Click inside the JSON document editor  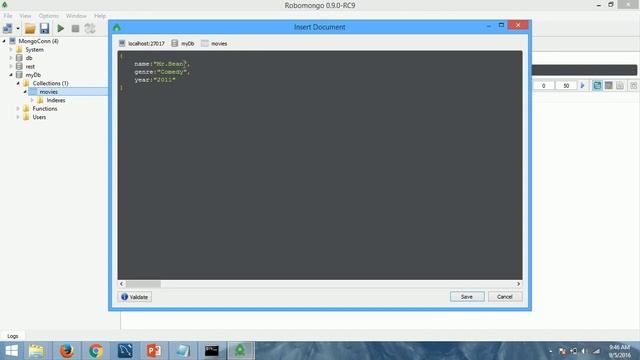point(320,165)
